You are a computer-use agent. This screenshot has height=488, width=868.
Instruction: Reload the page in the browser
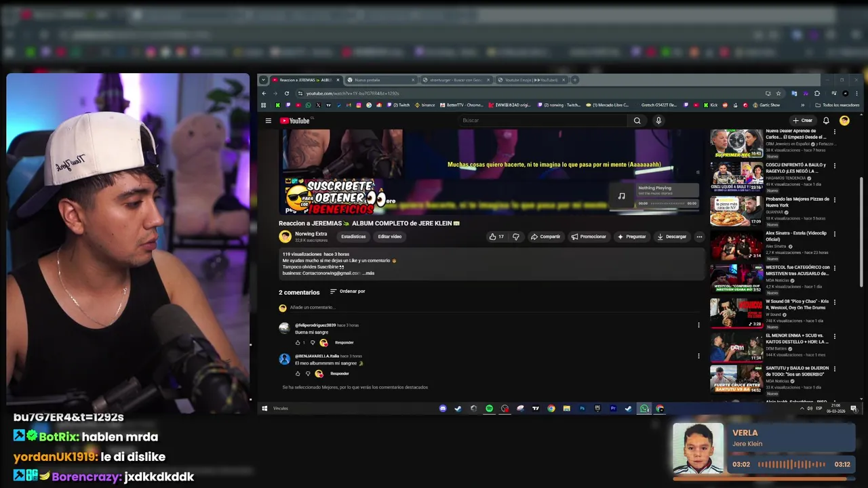pyautogui.click(x=287, y=94)
